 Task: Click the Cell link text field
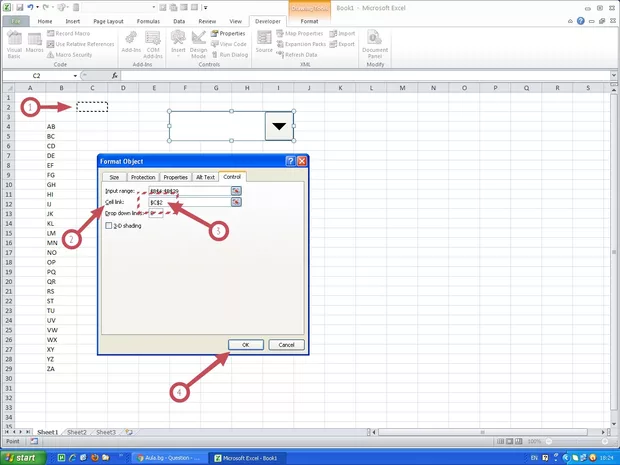[x=189, y=202]
